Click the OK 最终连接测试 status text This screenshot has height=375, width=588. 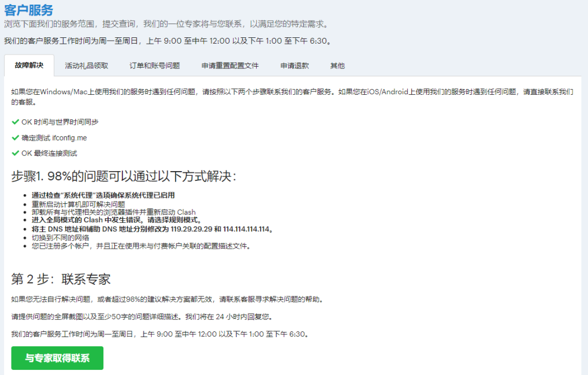pos(53,153)
